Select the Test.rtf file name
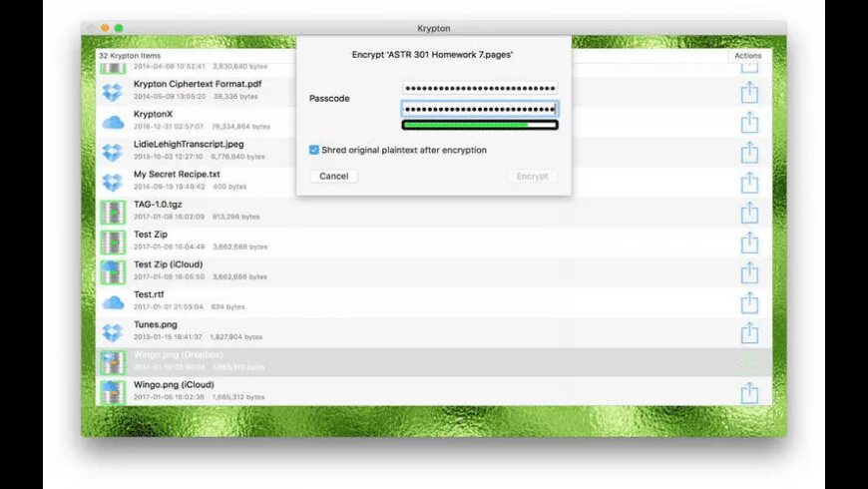Screen dimensions: 868x489 pyautogui.click(x=149, y=294)
